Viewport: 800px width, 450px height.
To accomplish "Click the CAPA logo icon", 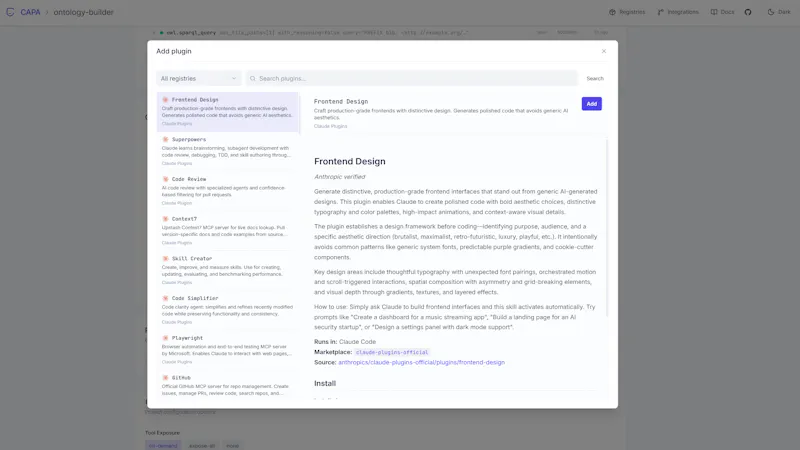I will point(10,12).
